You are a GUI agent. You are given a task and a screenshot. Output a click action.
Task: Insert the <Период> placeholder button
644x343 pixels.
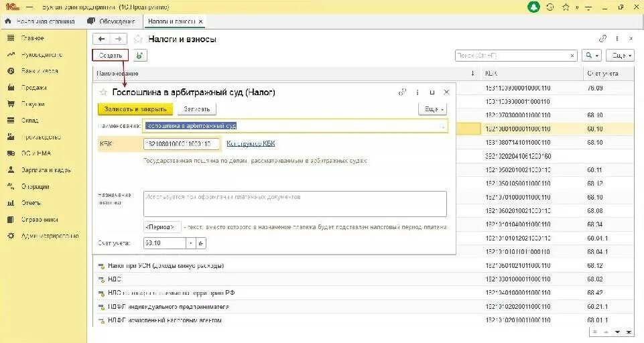[x=163, y=226]
